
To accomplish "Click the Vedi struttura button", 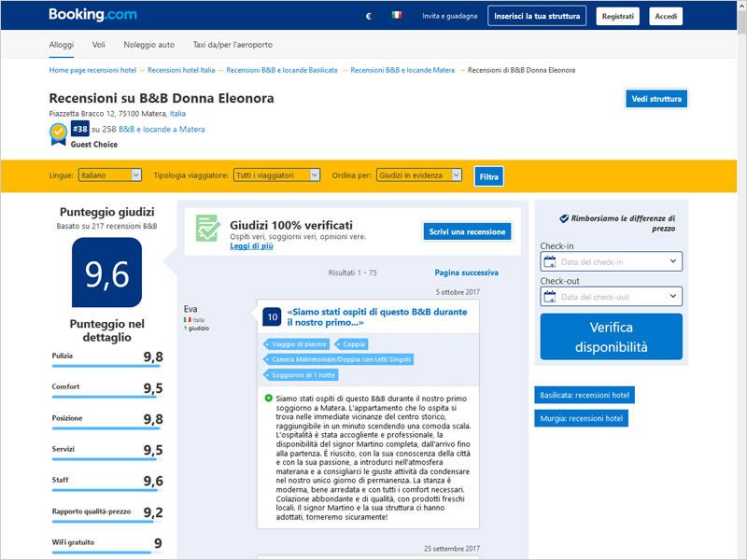I will click(x=656, y=99).
